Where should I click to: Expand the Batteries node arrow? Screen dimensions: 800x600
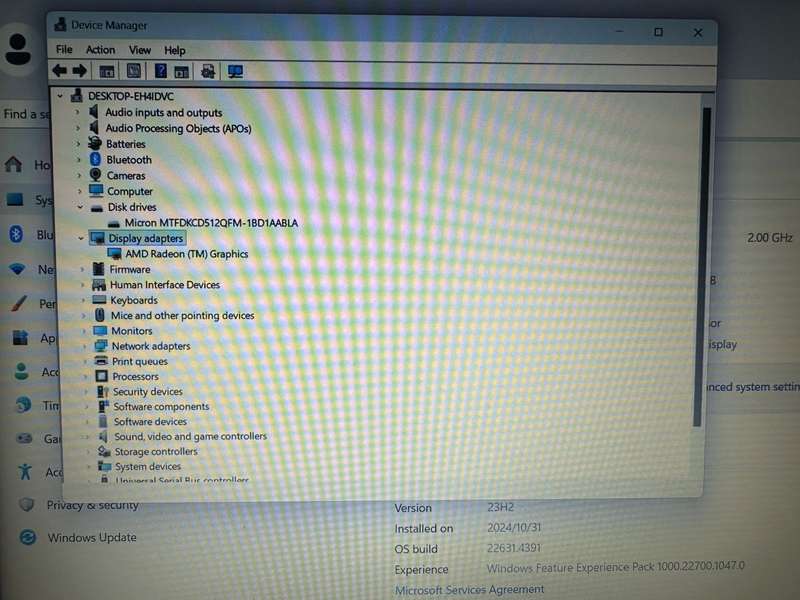tap(79, 143)
